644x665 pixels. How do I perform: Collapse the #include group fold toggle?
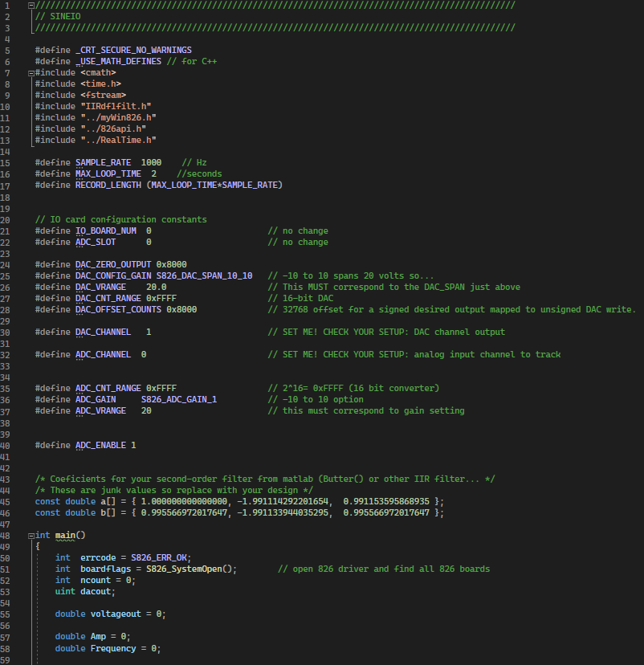(x=31, y=72)
